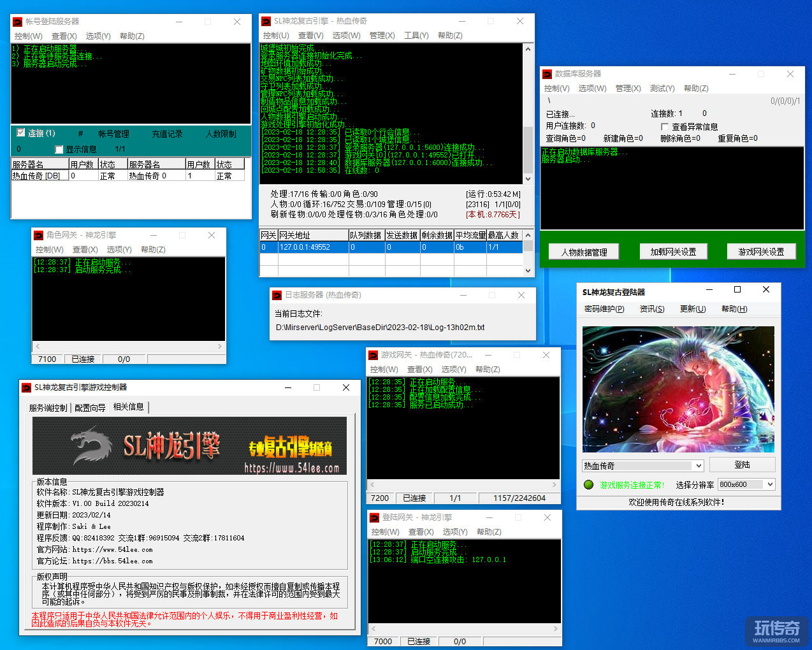Open 查看(X) menu in 登陆网关 window
Viewport: 812px width, 650px height.
pos(421,532)
